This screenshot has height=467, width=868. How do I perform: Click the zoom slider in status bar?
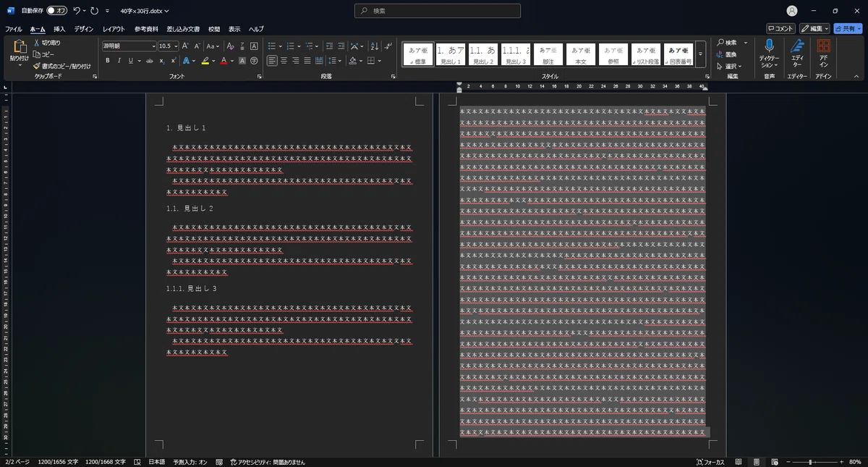811,462
